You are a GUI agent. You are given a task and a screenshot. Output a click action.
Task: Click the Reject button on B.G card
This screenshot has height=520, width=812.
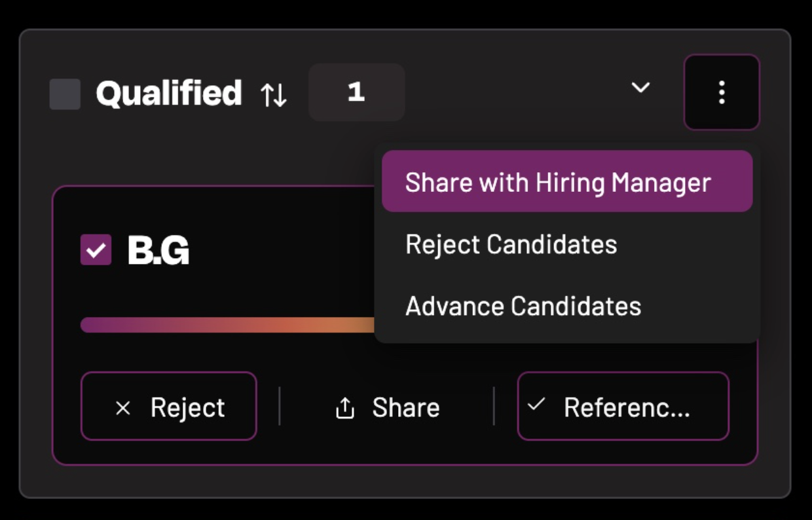click(169, 406)
